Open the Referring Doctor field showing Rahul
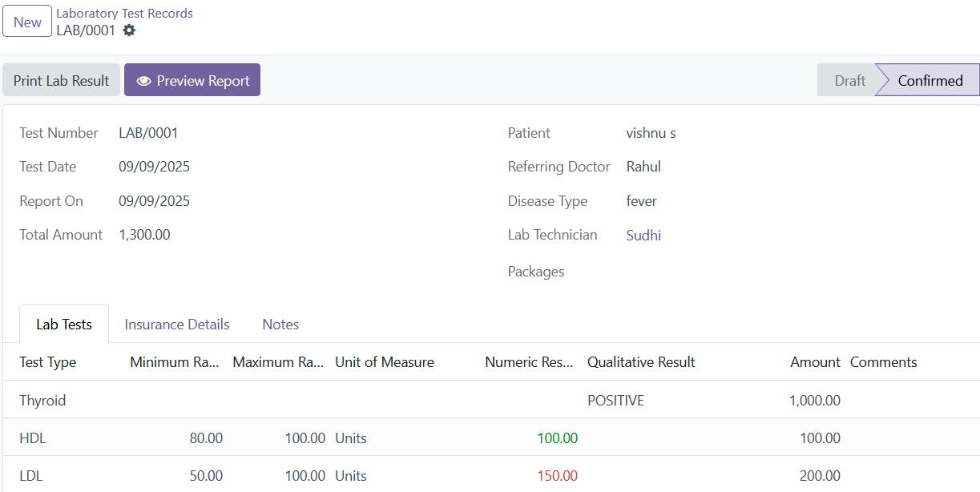 coord(643,167)
